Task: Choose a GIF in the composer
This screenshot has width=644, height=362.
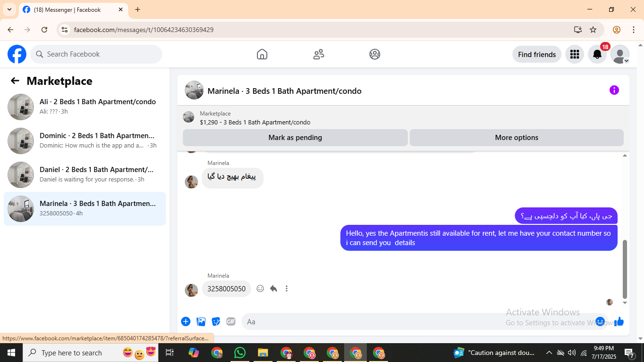Action: (x=231, y=321)
